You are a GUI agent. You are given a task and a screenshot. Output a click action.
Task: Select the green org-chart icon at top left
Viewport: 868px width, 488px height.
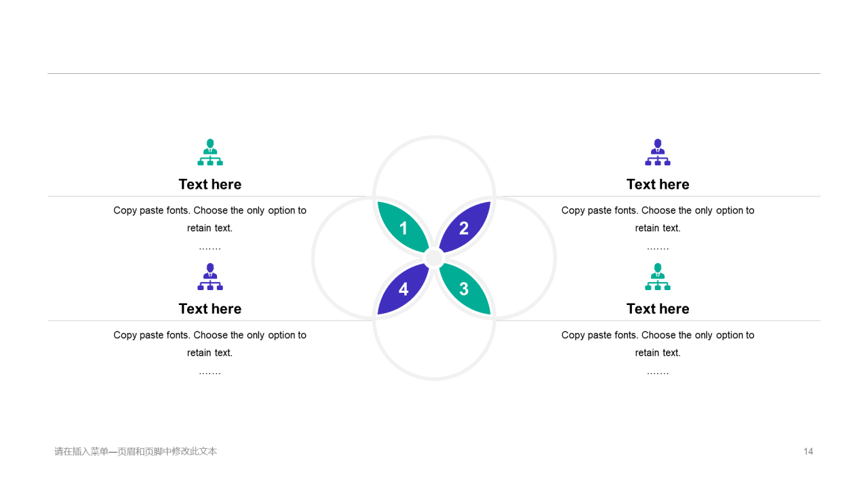tap(210, 152)
